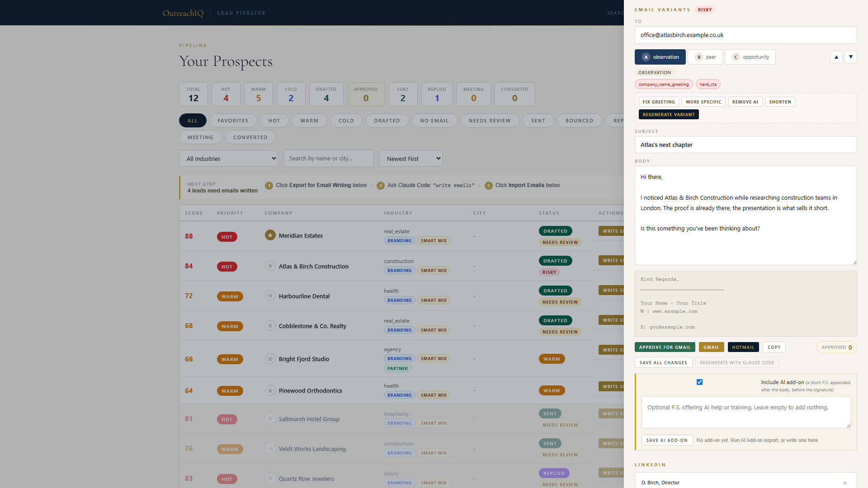Filter by Drafted status pill
Viewport: 868px width, 488px height.
[x=387, y=121]
